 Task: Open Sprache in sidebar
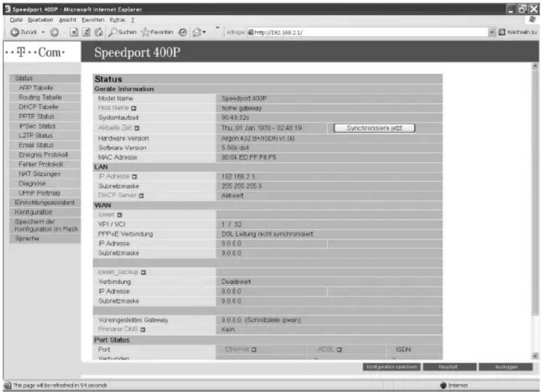[x=45, y=238]
